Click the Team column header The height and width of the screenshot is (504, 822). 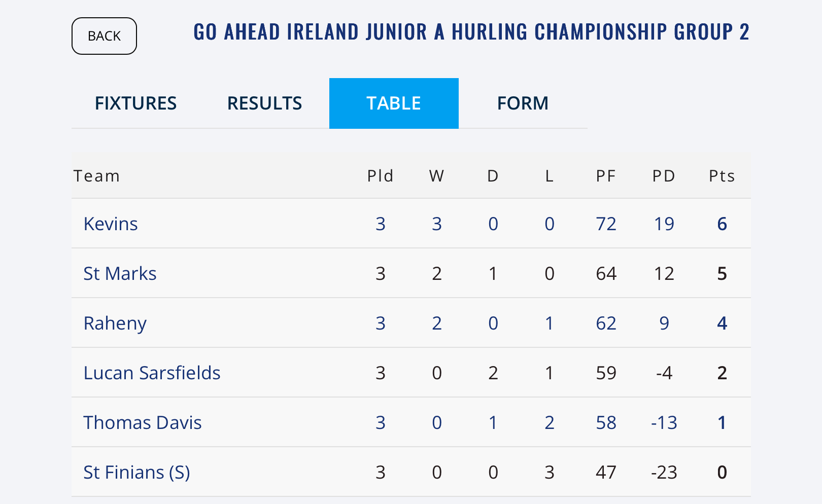(x=96, y=176)
